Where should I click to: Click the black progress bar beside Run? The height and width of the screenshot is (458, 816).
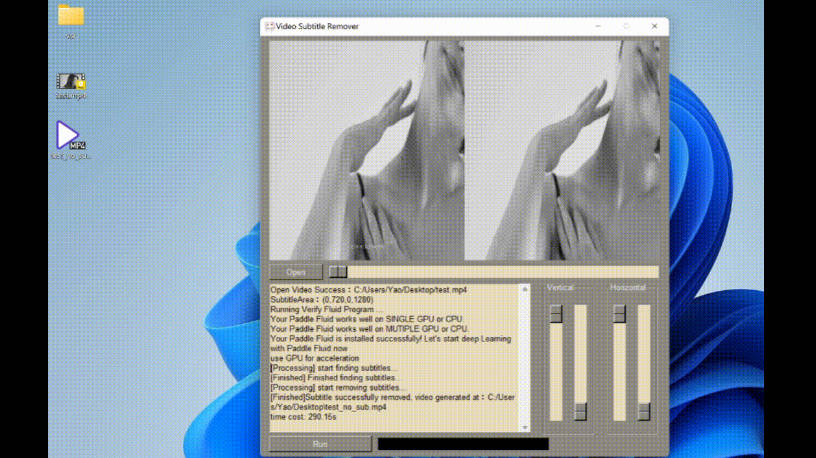(x=463, y=444)
